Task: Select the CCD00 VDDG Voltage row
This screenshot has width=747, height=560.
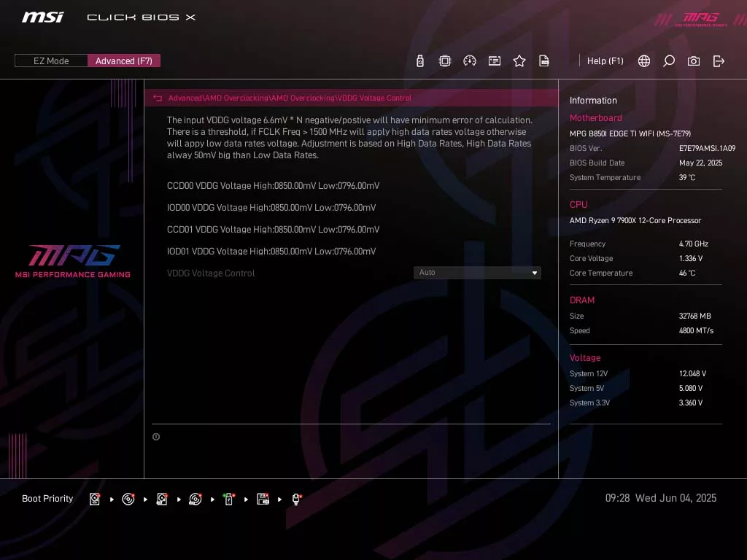Action: coord(273,186)
